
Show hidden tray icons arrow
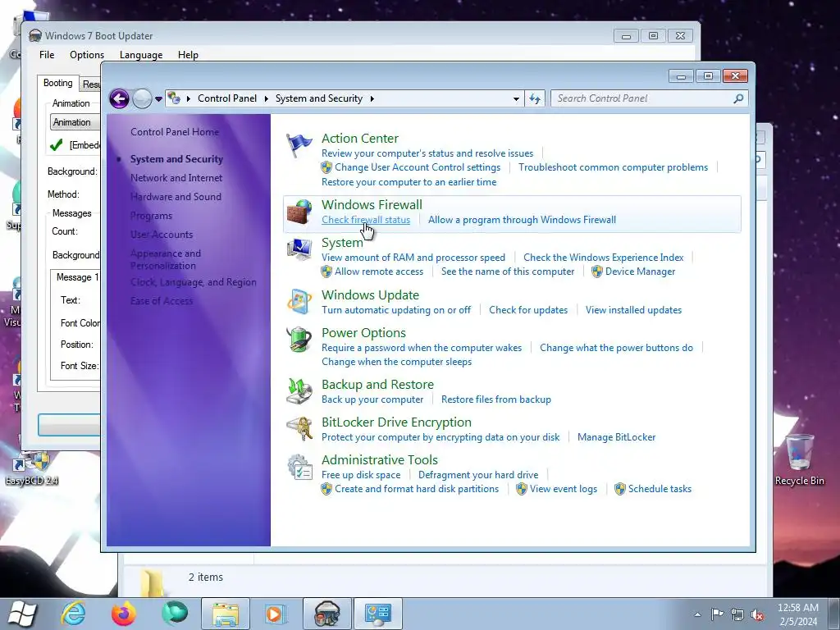[x=697, y=614]
